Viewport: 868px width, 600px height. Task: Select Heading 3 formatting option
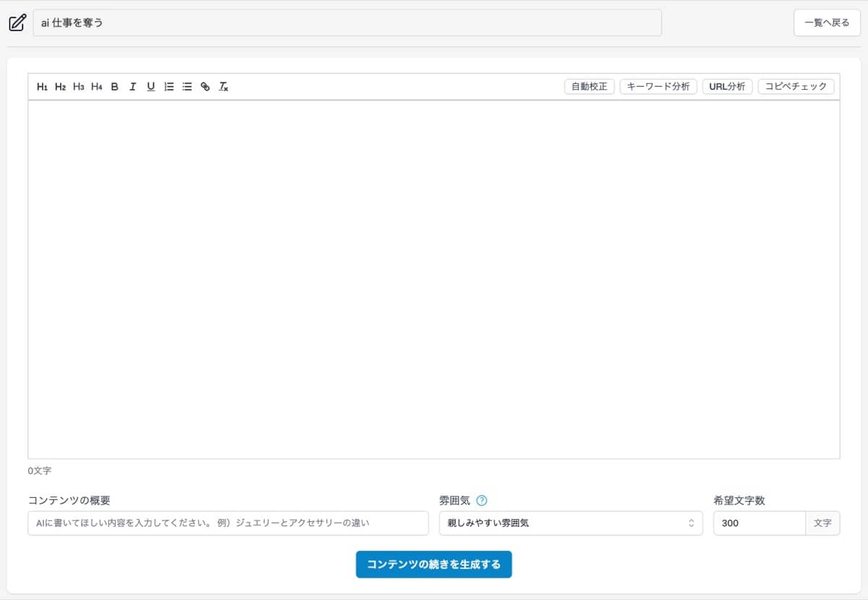click(x=77, y=86)
